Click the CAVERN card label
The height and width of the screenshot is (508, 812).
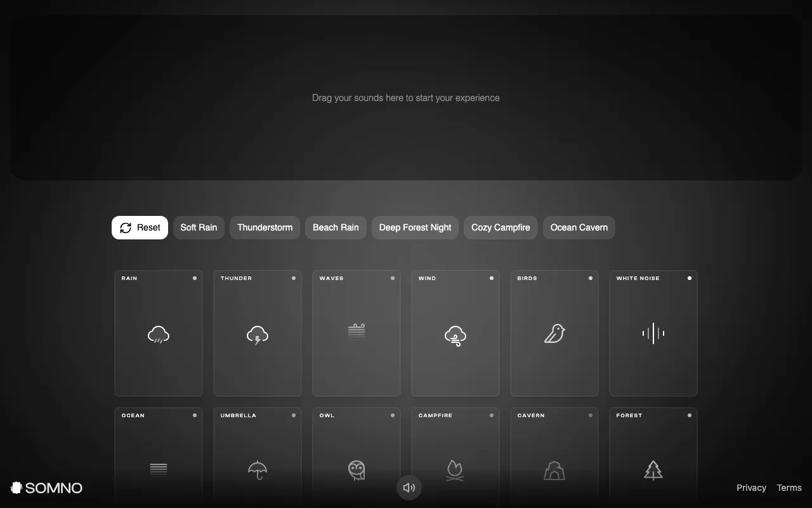pos(531,415)
